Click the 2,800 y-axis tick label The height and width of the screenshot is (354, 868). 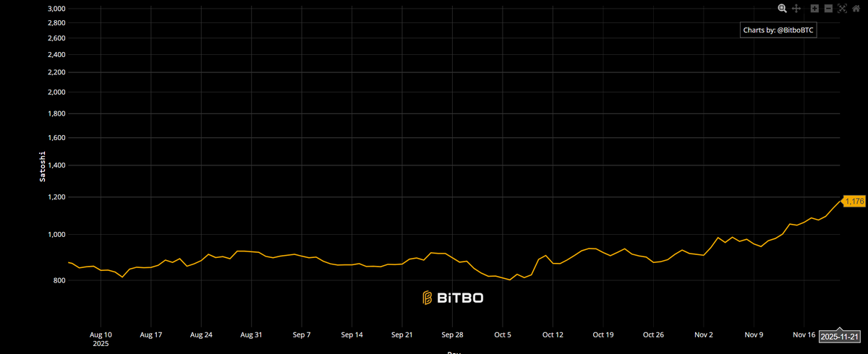[x=56, y=23]
